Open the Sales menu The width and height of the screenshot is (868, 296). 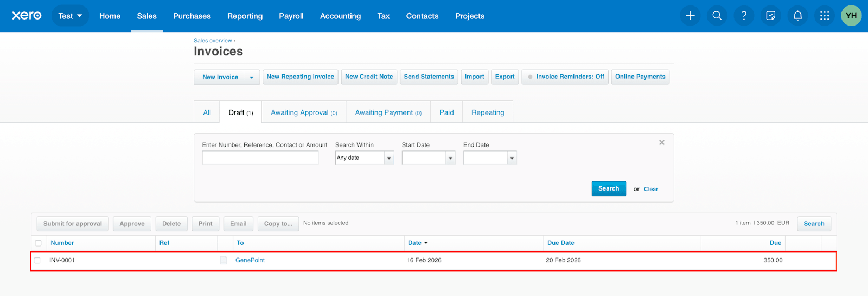(x=146, y=16)
